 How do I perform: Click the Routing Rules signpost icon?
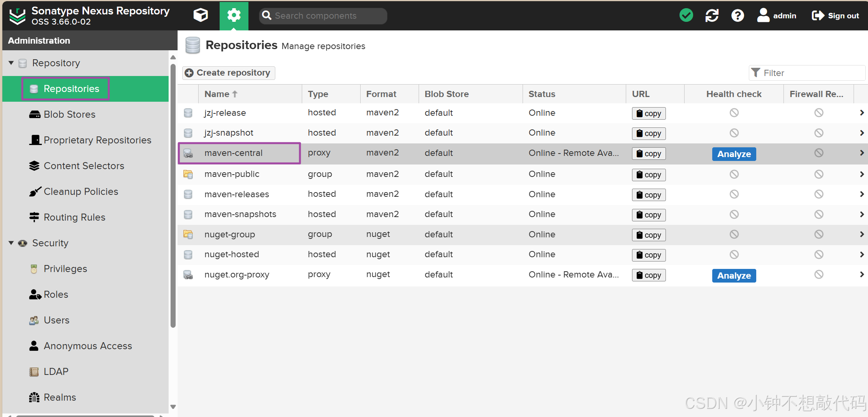[34, 217]
